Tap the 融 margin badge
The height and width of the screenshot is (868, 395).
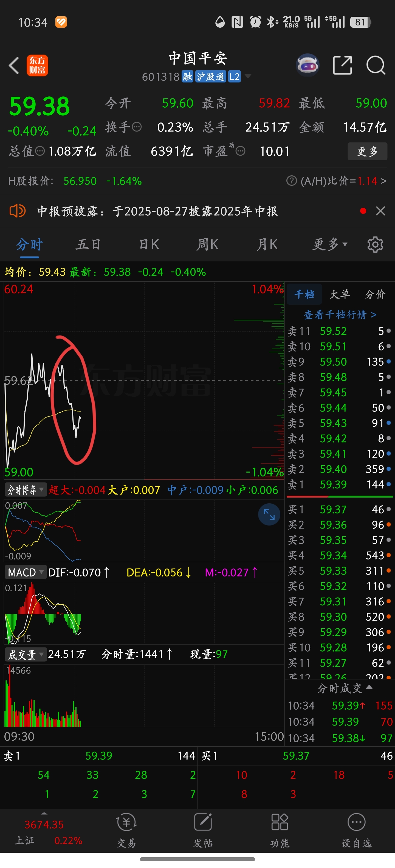point(188,76)
